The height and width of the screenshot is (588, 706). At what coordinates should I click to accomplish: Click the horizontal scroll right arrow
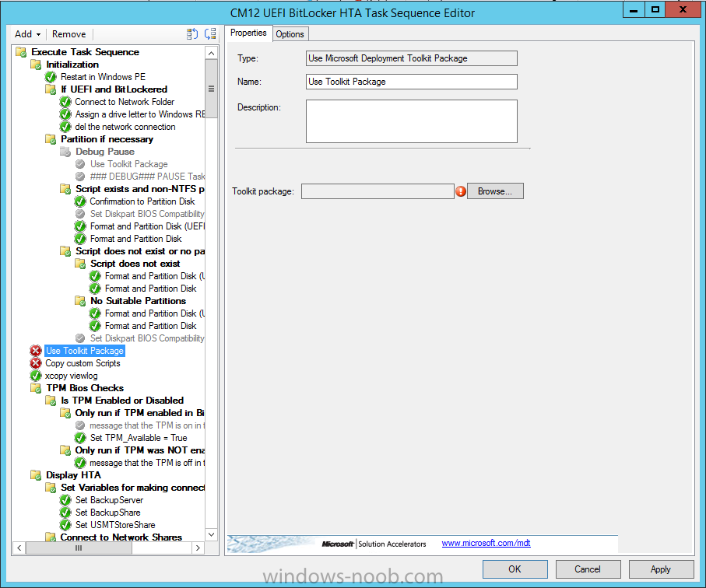coord(198,548)
